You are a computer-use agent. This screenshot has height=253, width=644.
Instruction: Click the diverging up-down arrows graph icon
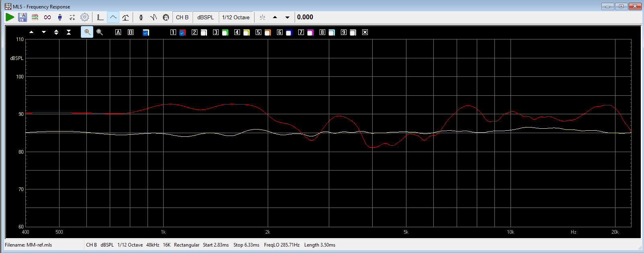click(56, 32)
